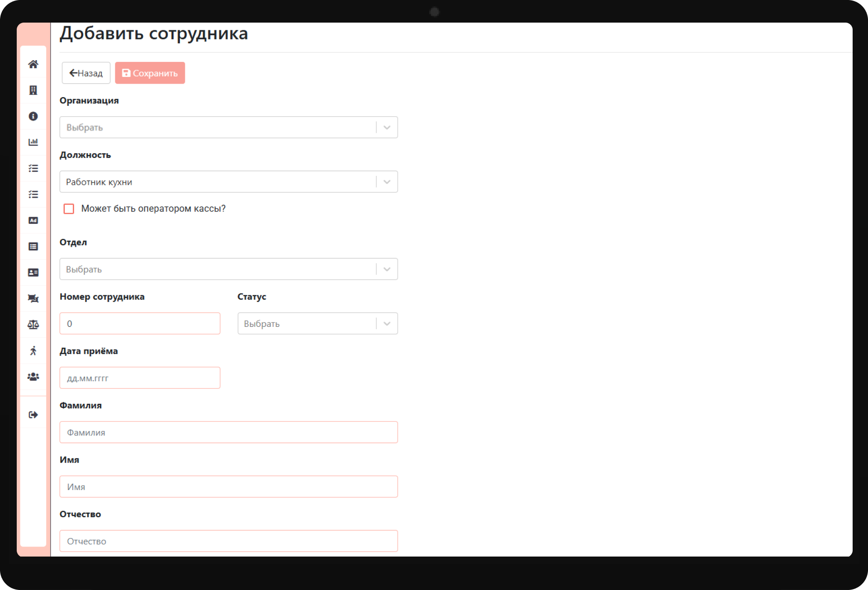The width and height of the screenshot is (868, 590).
Task: Click the logout arrow icon
Action: click(33, 415)
